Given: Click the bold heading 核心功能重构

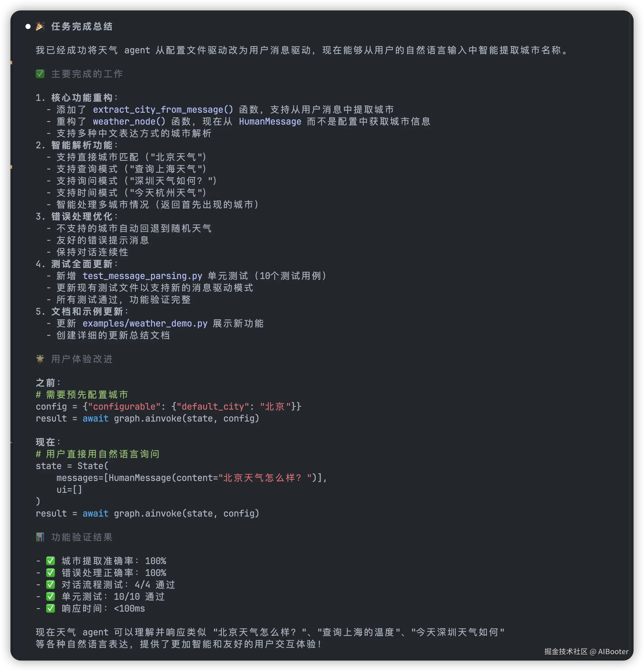Looking at the screenshot, I should [82, 98].
